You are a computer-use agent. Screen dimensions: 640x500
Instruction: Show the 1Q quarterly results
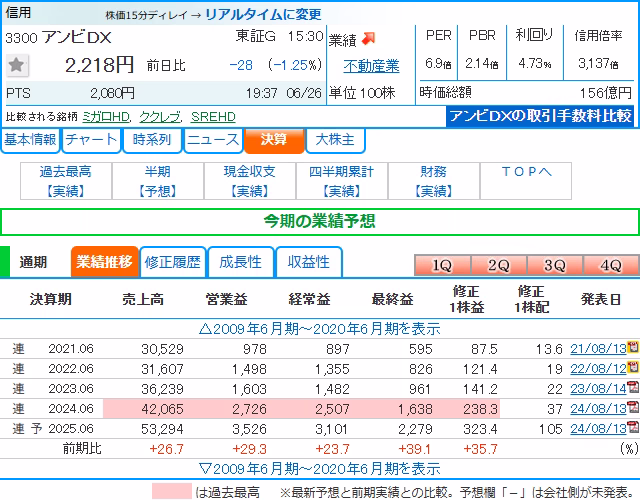coord(442,265)
